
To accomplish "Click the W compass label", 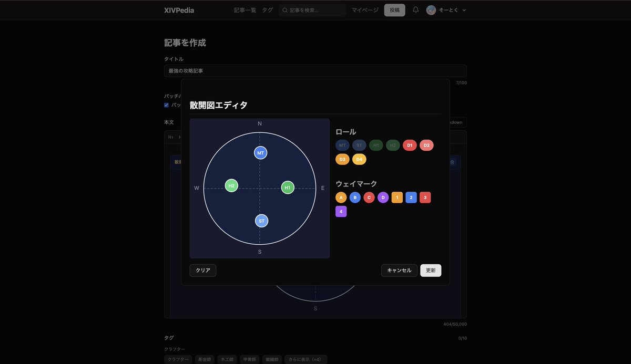I will (197, 188).
